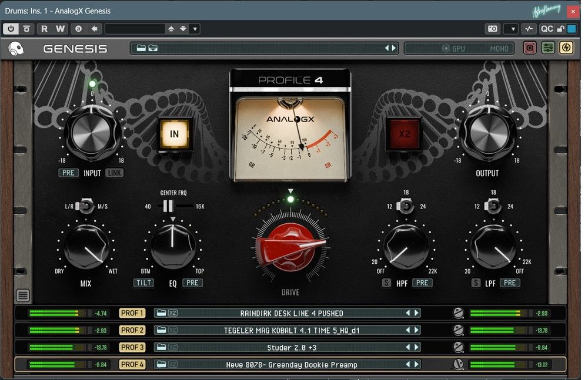Open the host preset dropdown arrow

pyautogui.click(x=195, y=29)
